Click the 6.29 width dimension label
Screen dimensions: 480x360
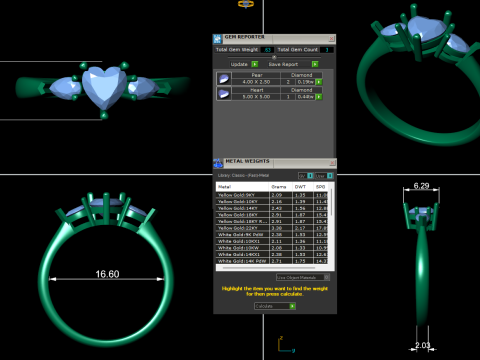tap(421, 186)
